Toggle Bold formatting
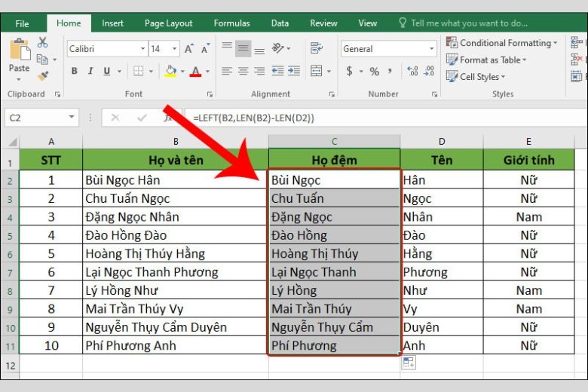588x392 pixels. click(74, 71)
